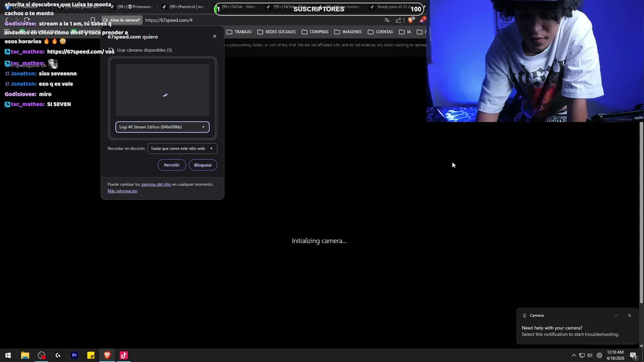
Task: Click the settings gear icon in tray
Action: pyautogui.click(x=599, y=355)
